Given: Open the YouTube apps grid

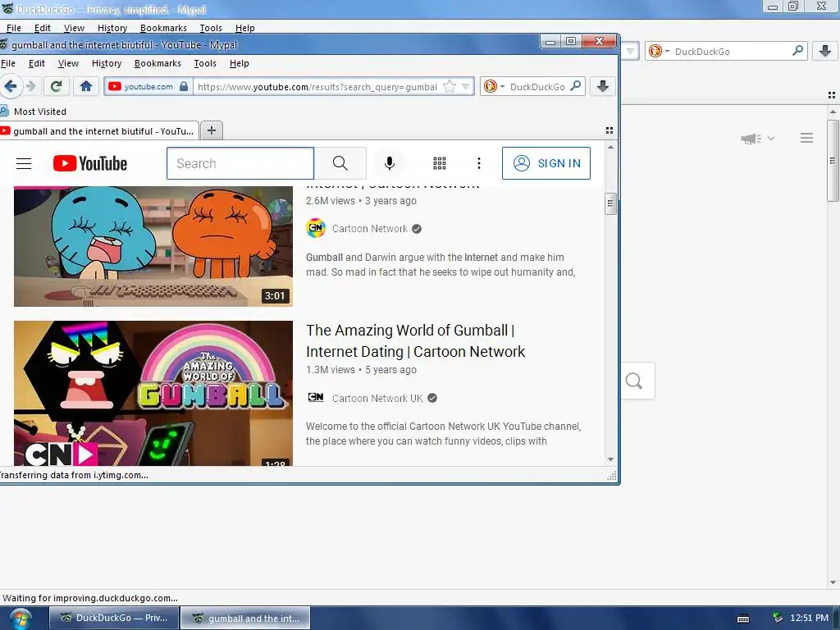Looking at the screenshot, I should (440, 163).
